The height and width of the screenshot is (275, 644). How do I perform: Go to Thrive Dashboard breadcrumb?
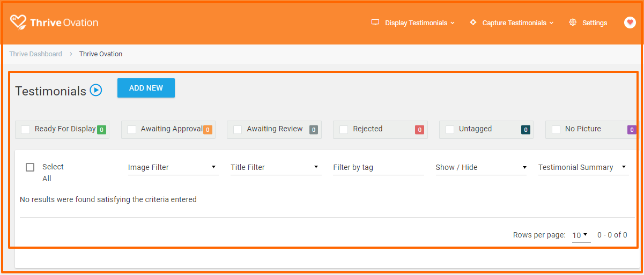[x=35, y=54]
